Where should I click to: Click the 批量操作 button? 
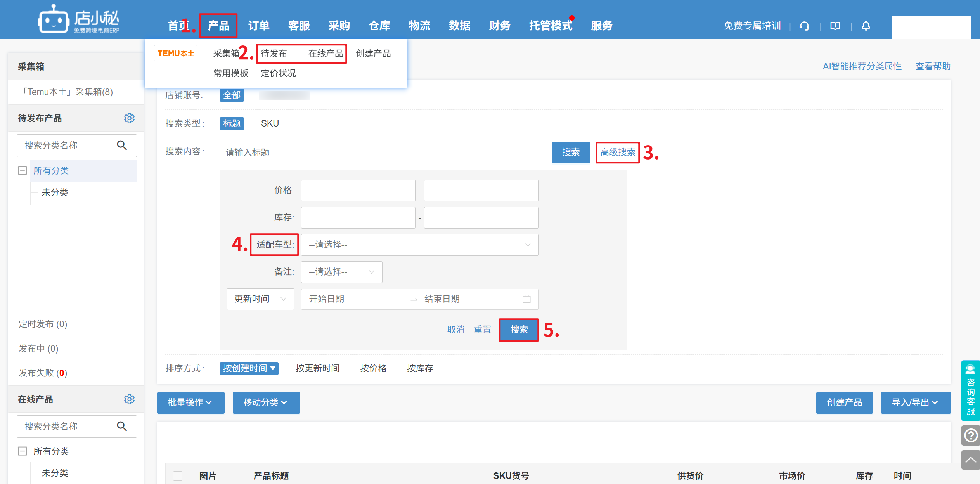click(190, 402)
